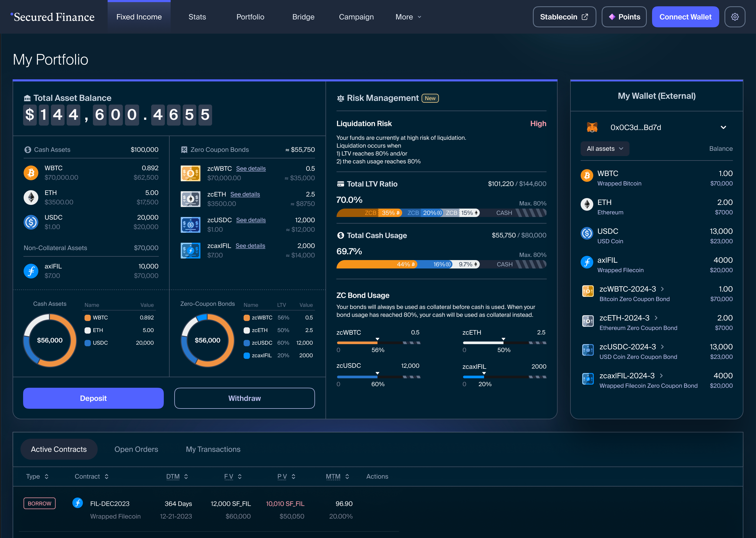Open the Portfolio nav item
The height and width of the screenshot is (538, 756).
point(250,17)
